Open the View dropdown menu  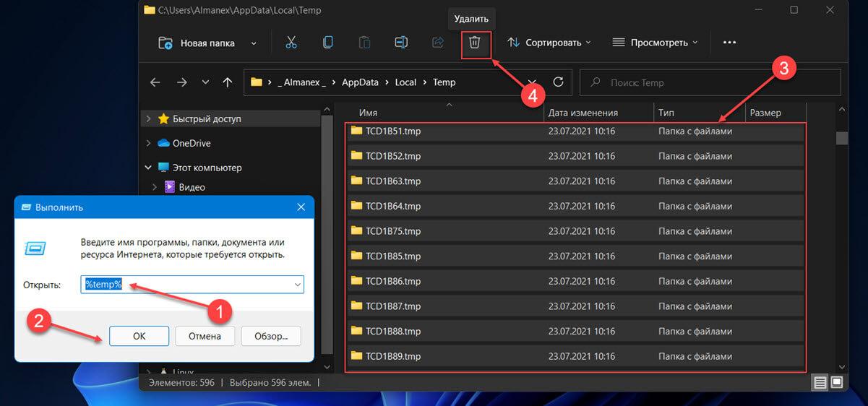pos(655,43)
